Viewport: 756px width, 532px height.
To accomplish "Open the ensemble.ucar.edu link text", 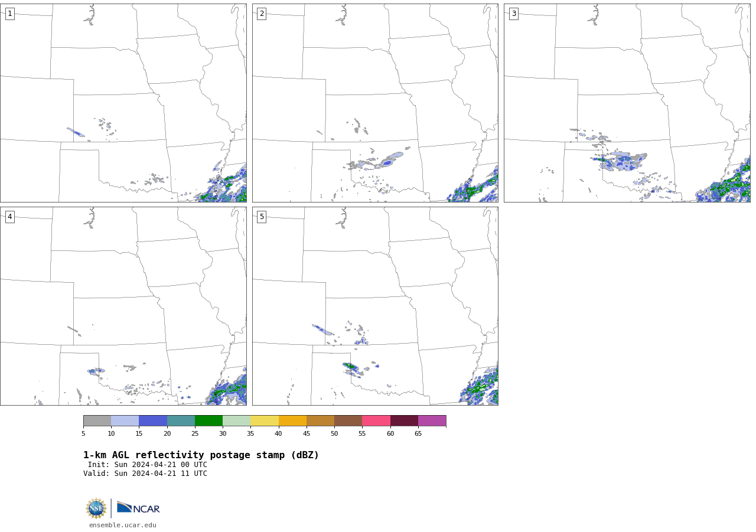I will (123, 525).
